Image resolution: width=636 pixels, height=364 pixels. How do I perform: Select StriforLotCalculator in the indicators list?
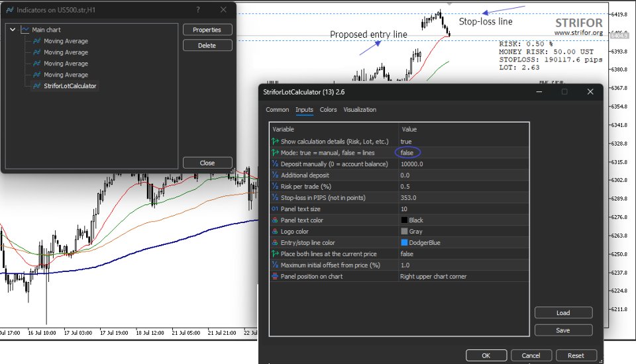[x=70, y=86]
